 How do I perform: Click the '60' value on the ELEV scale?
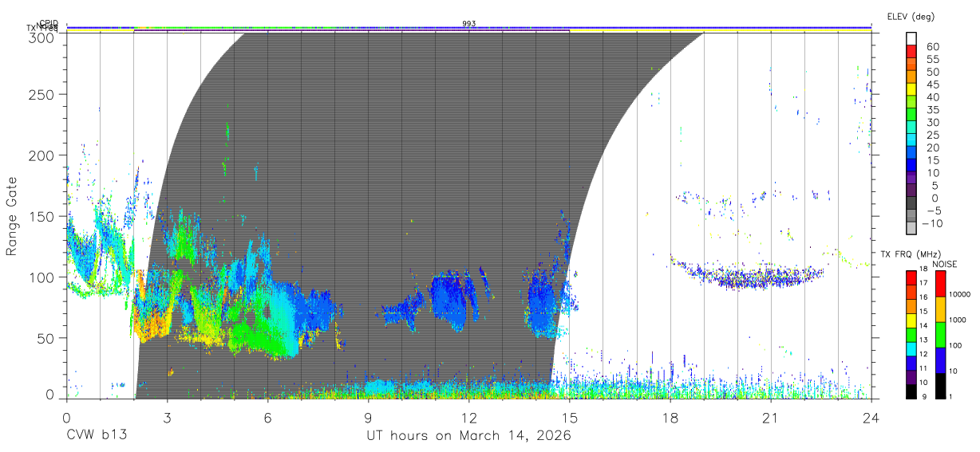[x=932, y=48]
